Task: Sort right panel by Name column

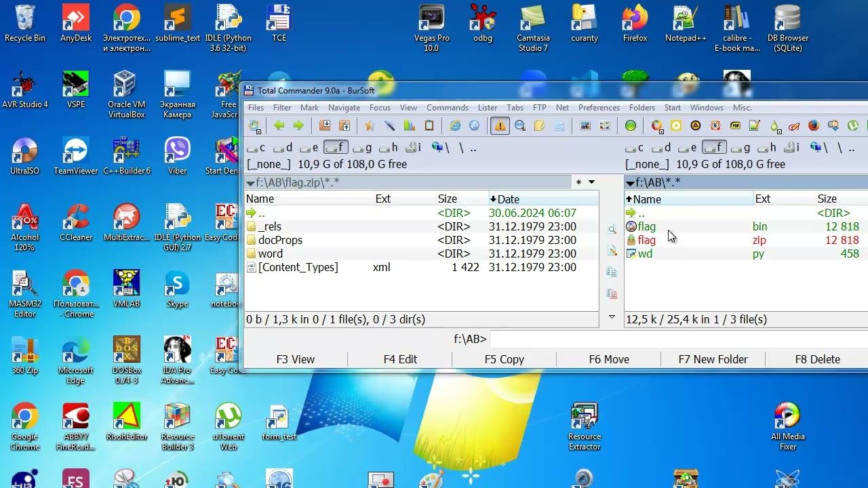Action: point(688,199)
